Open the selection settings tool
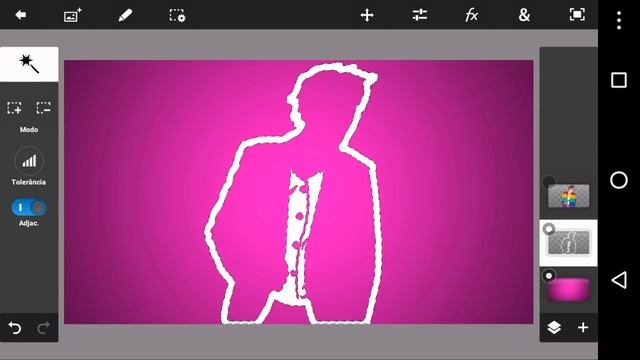Screen dimensions: 640x360 click(x=178, y=15)
